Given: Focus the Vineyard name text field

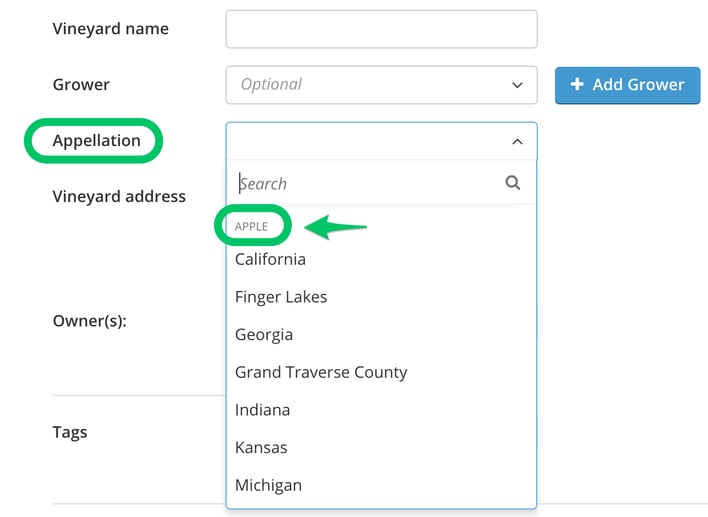Looking at the screenshot, I should click(x=382, y=29).
